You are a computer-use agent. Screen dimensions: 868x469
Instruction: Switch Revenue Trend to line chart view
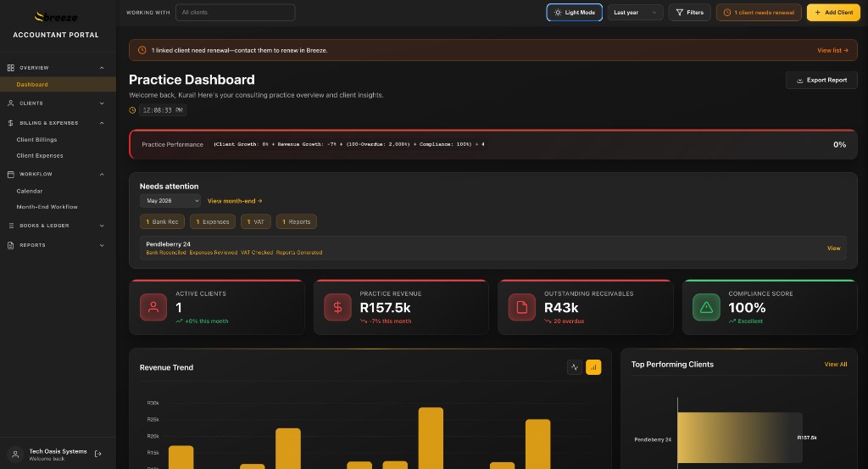[x=575, y=367]
